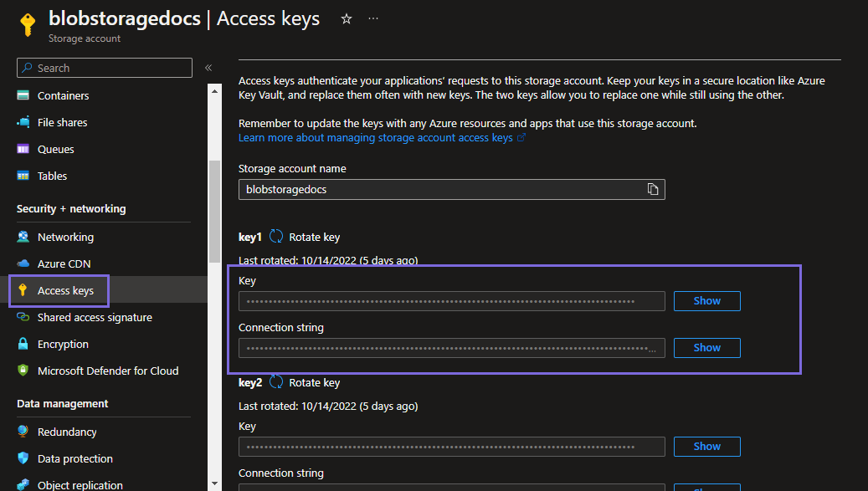Open Azure CDN in the sidebar
The image size is (868, 491).
coord(64,263)
